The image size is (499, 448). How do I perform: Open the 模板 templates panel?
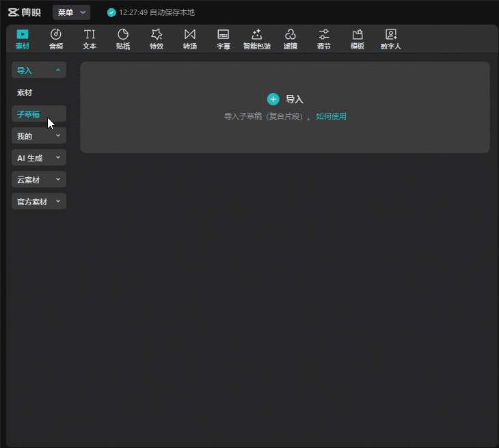(358, 39)
